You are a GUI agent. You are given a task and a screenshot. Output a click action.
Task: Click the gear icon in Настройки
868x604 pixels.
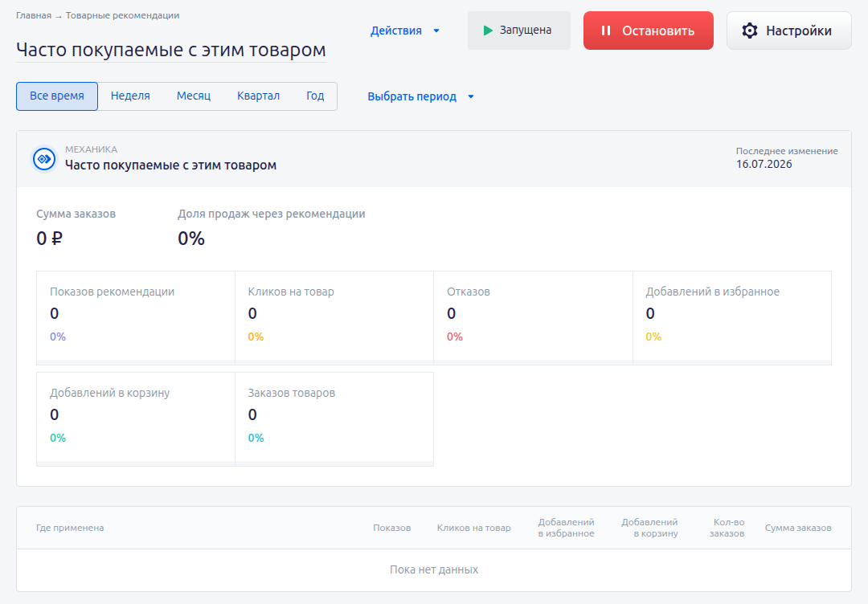click(x=750, y=31)
